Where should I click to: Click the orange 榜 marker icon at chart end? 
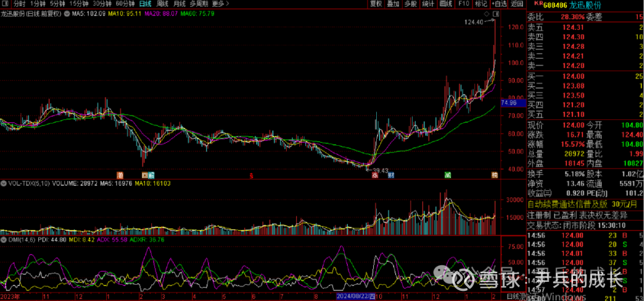click(496, 175)
